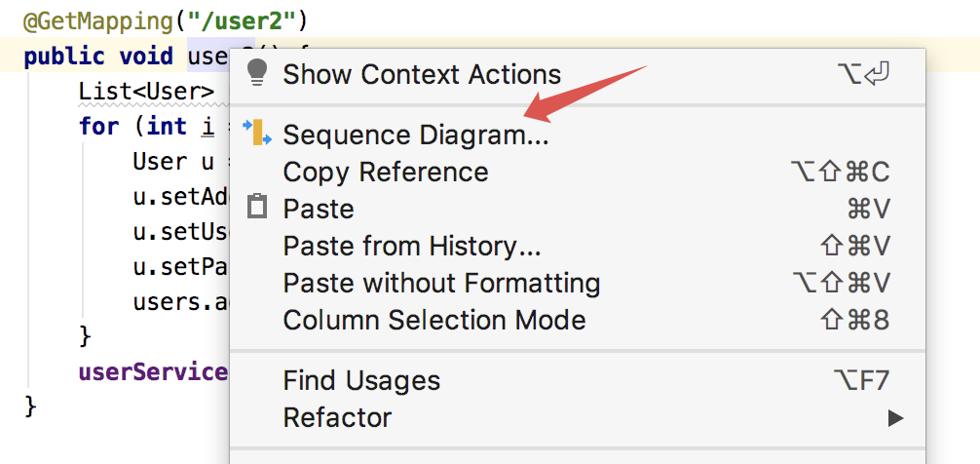Image resolution: width=980 pixels, height=464 pixels.
Task: Toggle Column Selection Mode
Action: [x=434, y=321]
